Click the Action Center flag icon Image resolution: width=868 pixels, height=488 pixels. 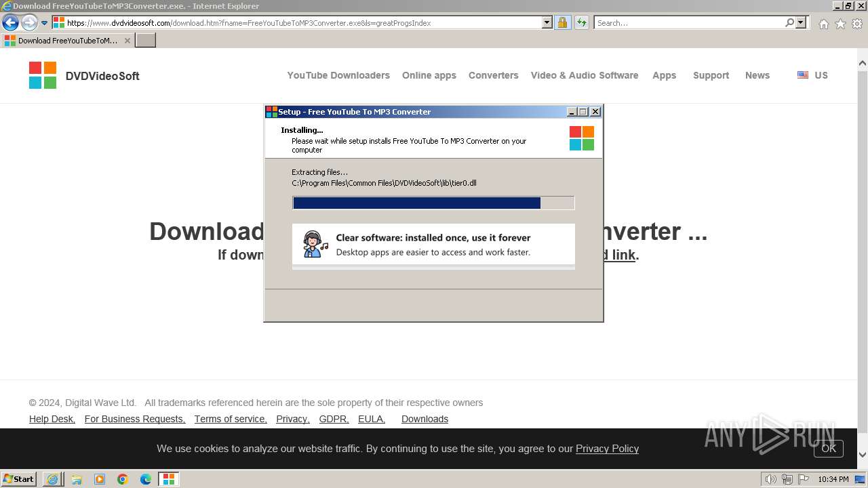coord(804,479)
